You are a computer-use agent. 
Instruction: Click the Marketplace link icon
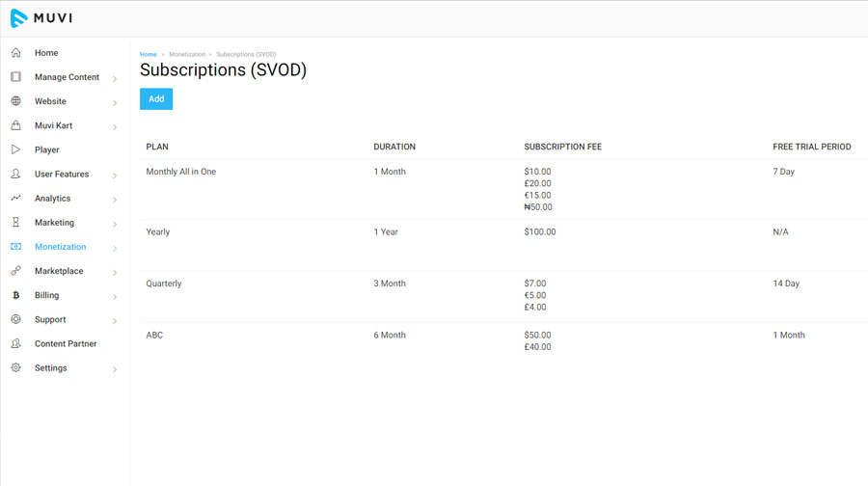coord(16,271)
